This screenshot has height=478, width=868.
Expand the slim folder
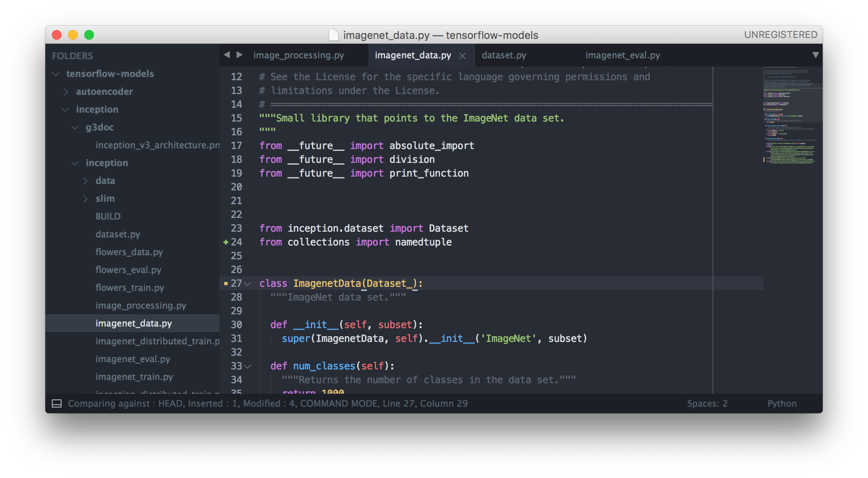tap(85, 198)
